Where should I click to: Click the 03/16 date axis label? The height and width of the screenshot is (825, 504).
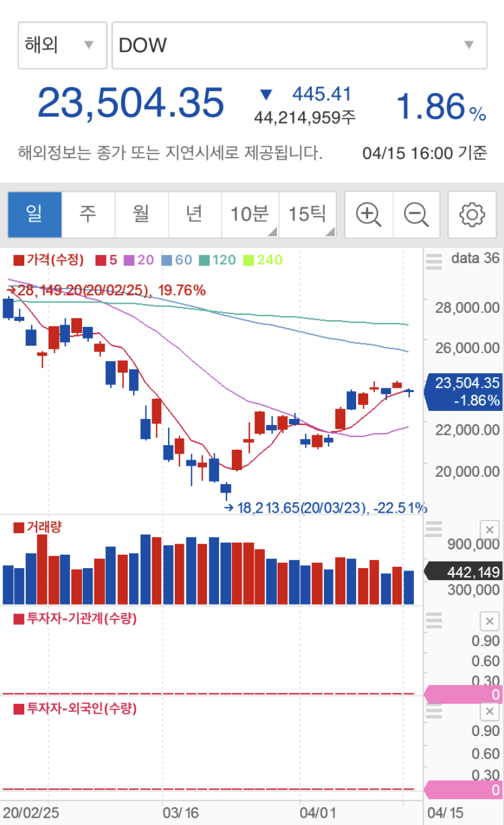coord(181,813)
